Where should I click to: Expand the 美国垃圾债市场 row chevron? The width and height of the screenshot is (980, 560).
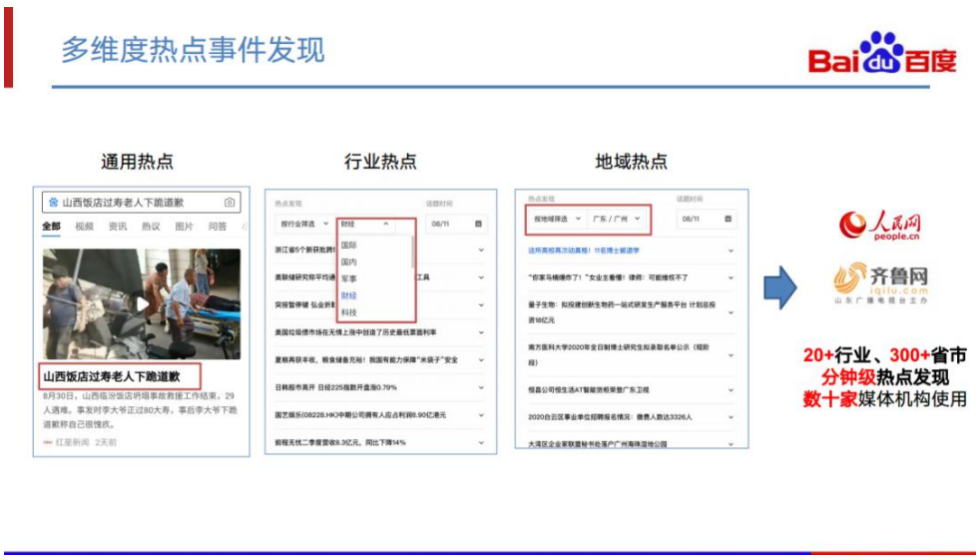coord(481,332)
